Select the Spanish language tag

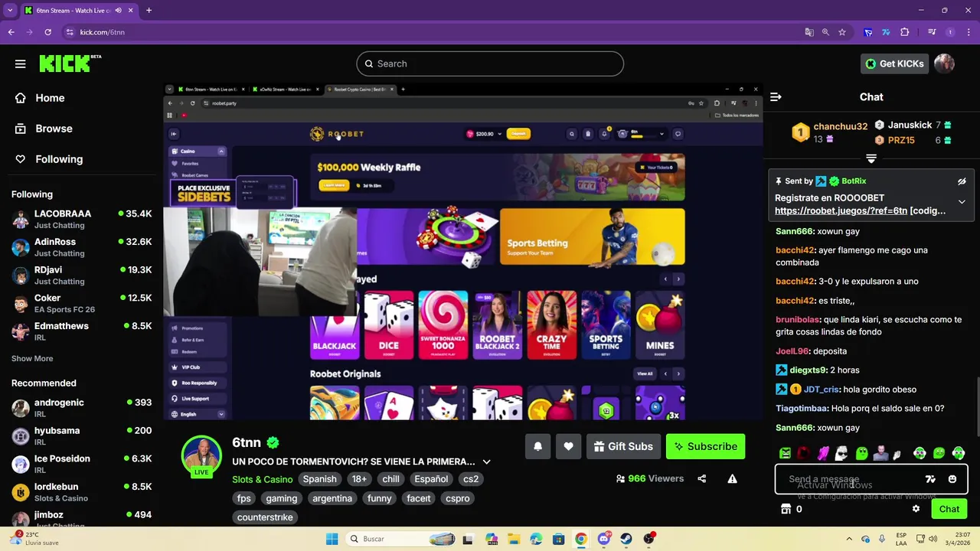319,479
